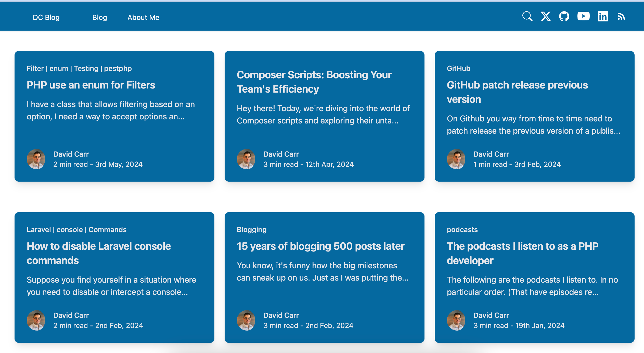Open the GitHub icon in the header
The height and width of the screenshot is (353, 644).
pyautogui.click(x=564, y=17)
